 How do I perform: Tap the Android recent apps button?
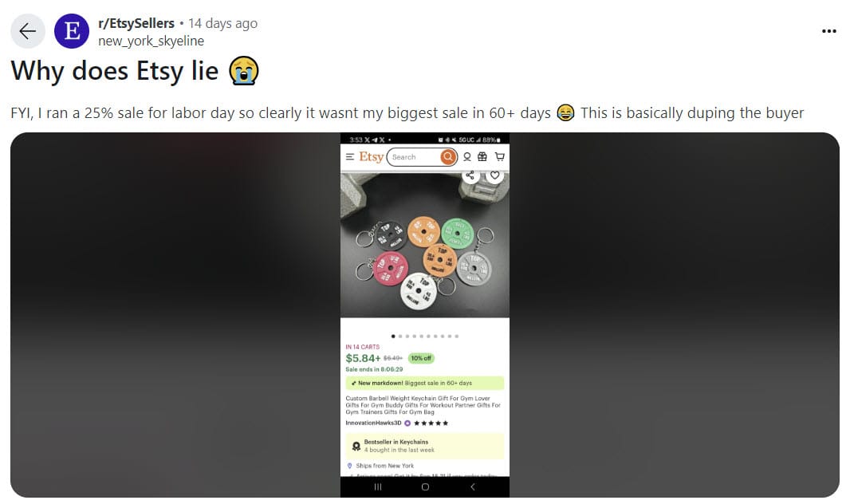click(x=378, y=487)
